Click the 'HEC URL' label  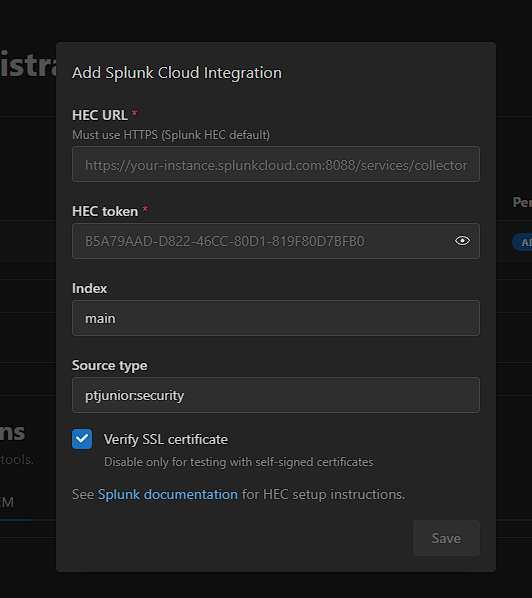[100, 115]
